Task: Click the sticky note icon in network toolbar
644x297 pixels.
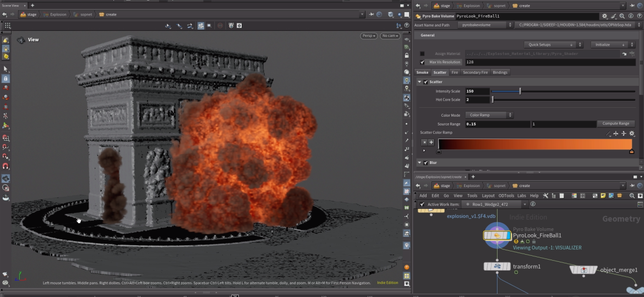Action: (603, 196)
